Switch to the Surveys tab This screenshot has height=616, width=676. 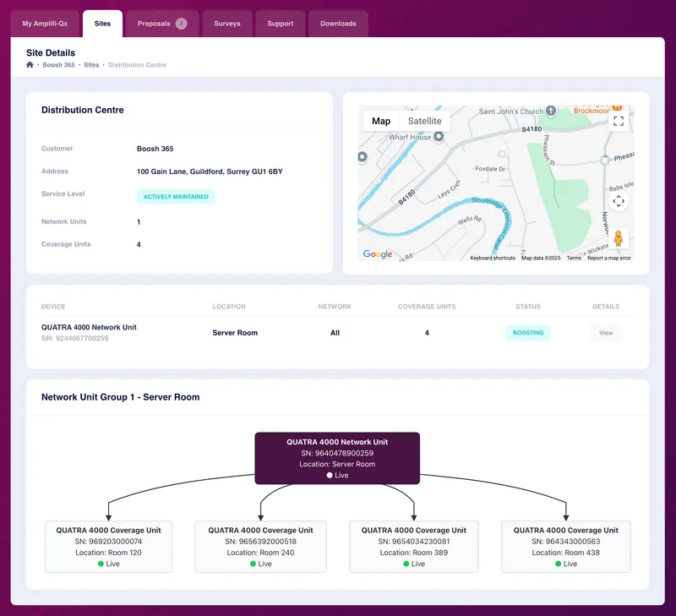coord(226,24)
